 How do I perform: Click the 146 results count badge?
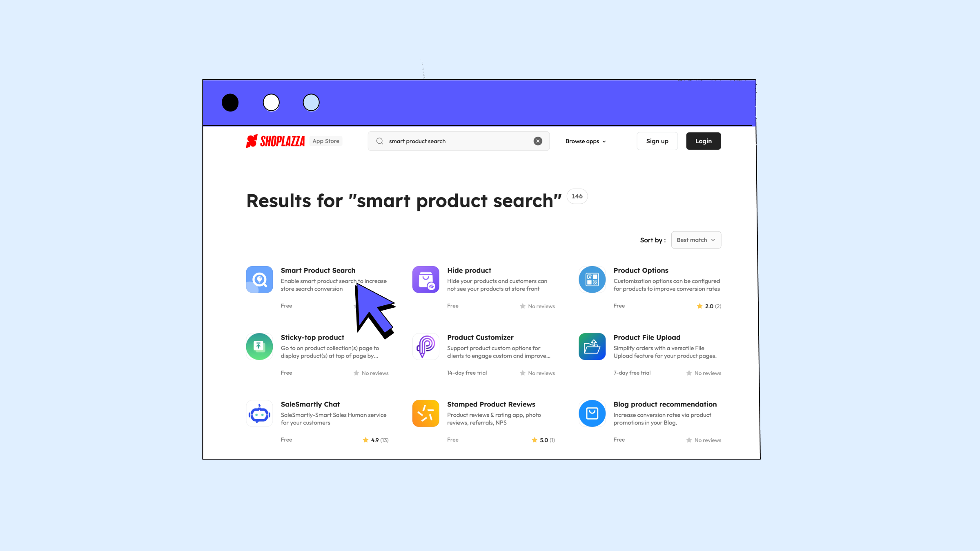pyautogui.click(x=576, y=196)
